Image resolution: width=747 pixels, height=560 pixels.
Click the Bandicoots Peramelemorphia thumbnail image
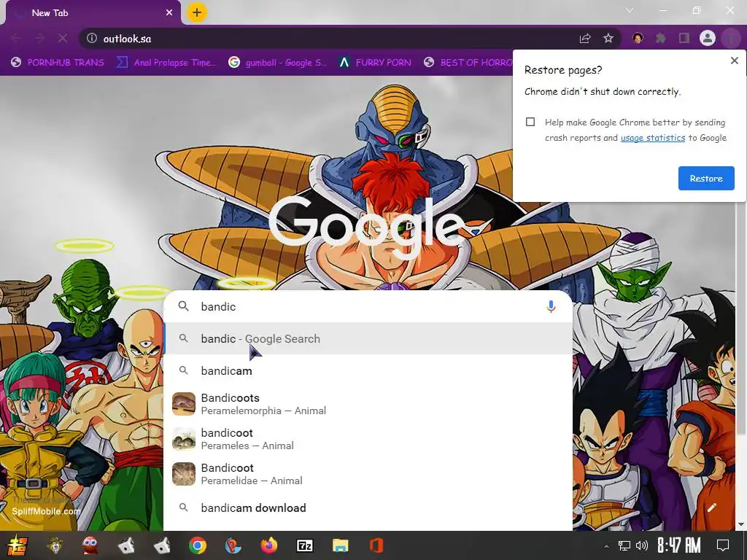point(184,404)
